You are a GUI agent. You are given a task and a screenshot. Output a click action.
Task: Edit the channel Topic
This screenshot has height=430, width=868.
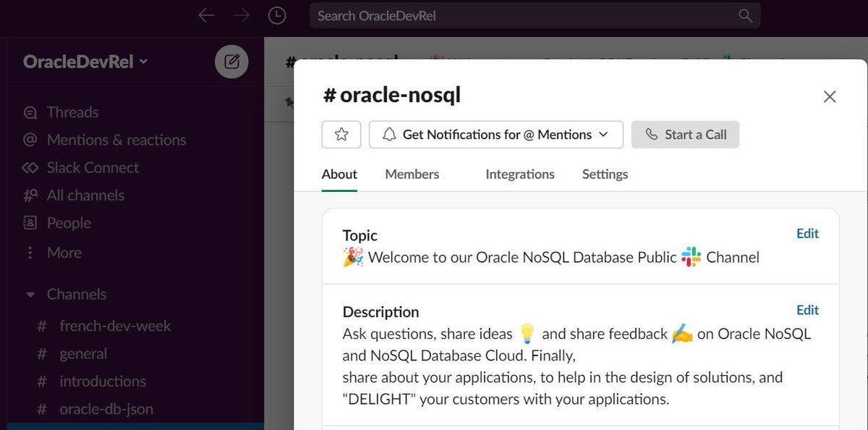click(807, 234)
